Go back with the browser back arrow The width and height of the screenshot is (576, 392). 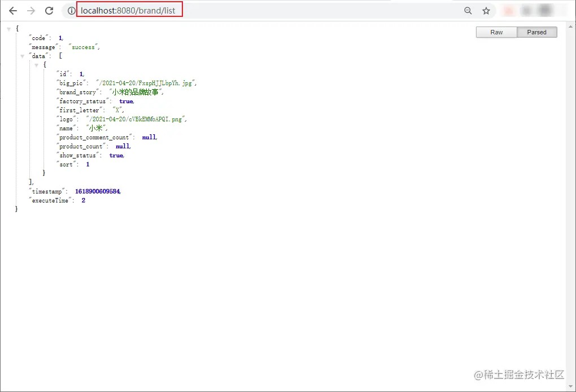(x=13, y=11)
